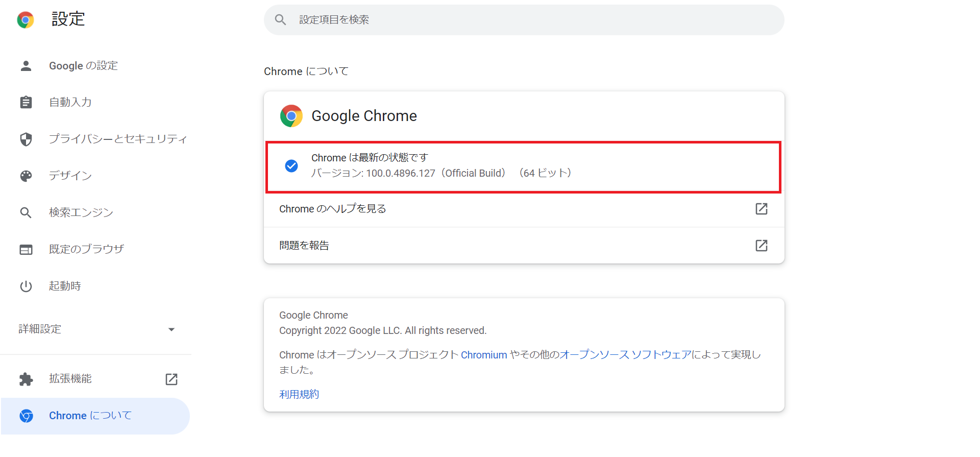This screenshot has width=980, height=457.
Task: Click the Google Chrome logo in the card header
Action: pyautogui.click(x=291, y=116)
